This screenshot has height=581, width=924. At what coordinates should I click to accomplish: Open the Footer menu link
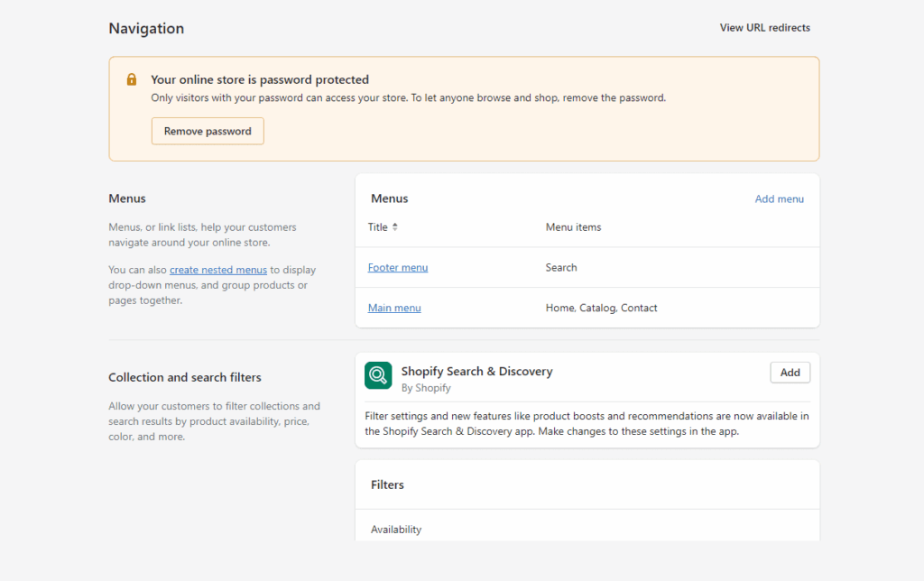tap(398, 268)
